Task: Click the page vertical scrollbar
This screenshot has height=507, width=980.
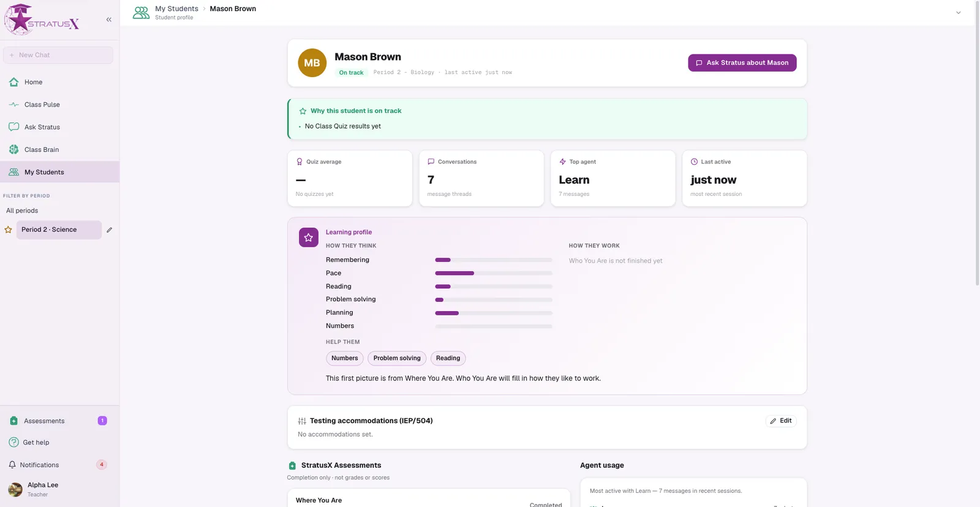Action: [x=977, y=143]
